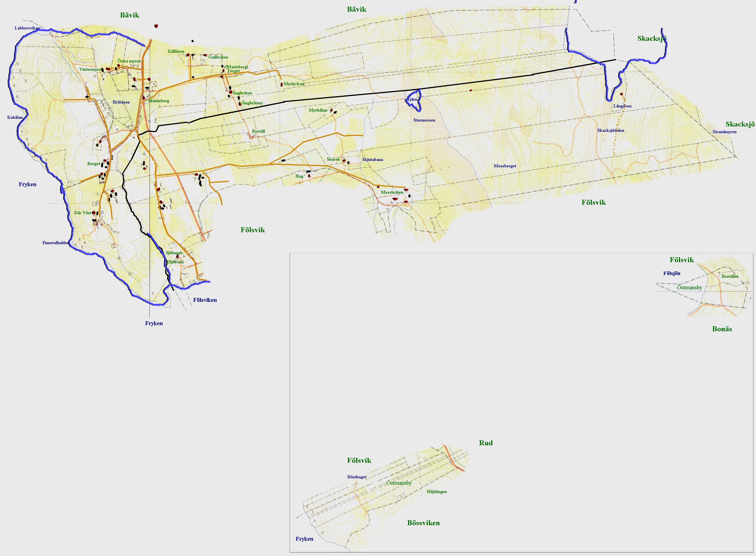The height and width of the screenshot is (556, 756).
Task: Select the Rud label in inset
Action: 486,443
